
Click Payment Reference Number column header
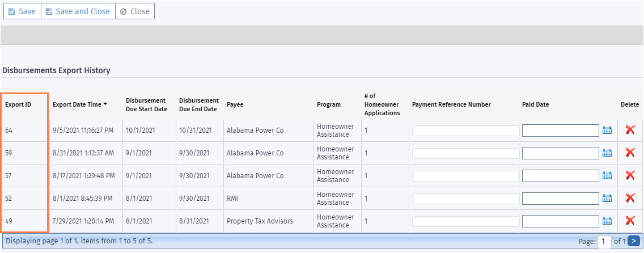tap(451, 104)
